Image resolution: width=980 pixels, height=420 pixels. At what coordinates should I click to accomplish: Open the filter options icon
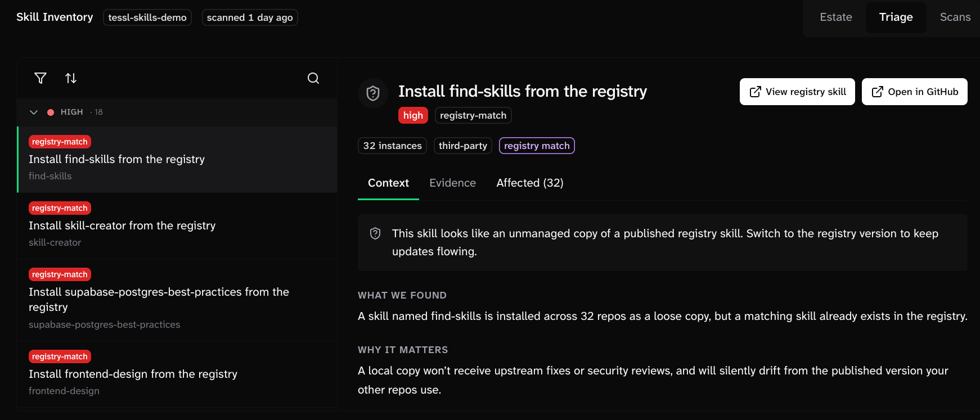click(x=41, y=78)
